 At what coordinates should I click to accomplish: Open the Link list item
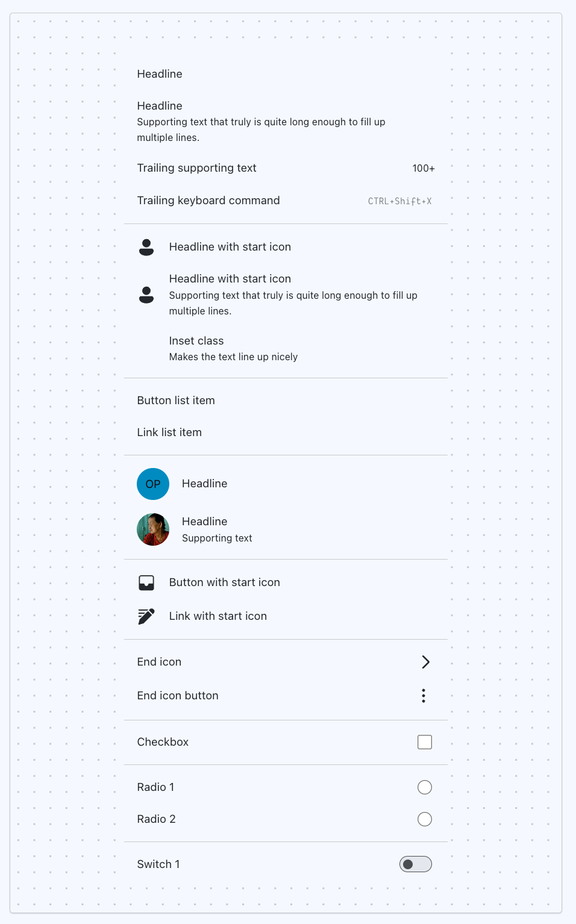click(169, 432)
